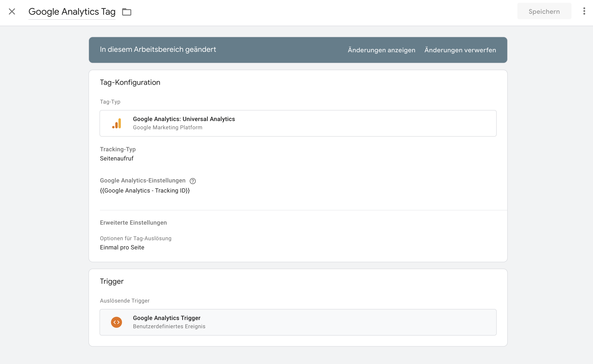Screen dimensions: 593x364
Task: Click the {{Google Analytics - Tracking ID}} value
Action: tap(145, 190)
